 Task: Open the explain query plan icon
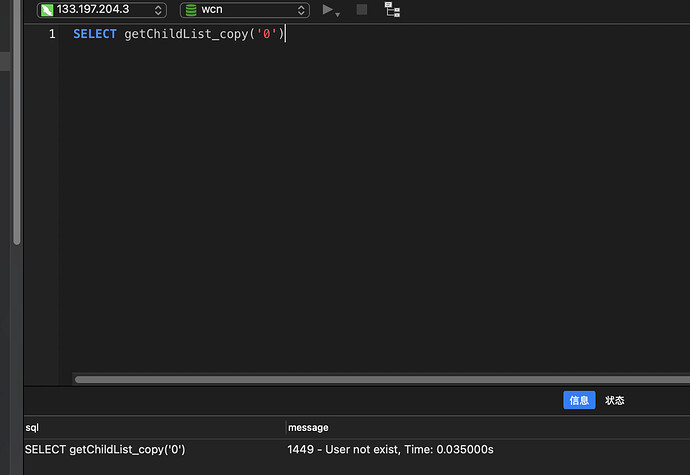[392, 9]
